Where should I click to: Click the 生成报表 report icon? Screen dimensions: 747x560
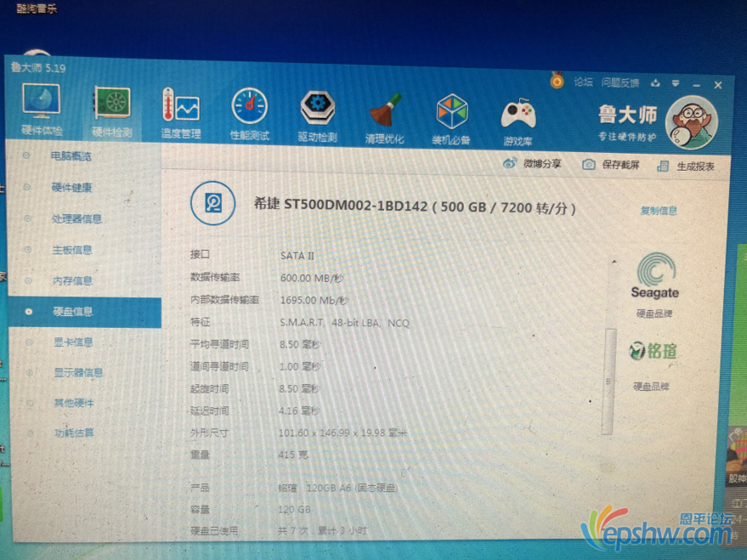(x=663, y=167)
